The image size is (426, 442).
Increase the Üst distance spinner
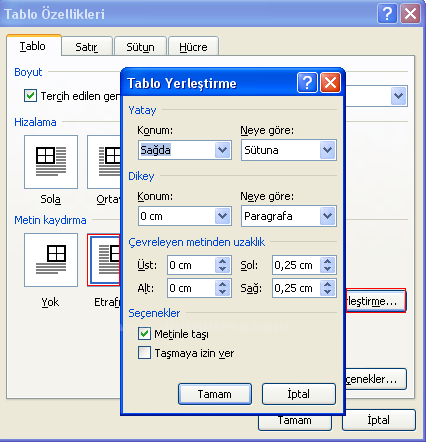(223, 261)
